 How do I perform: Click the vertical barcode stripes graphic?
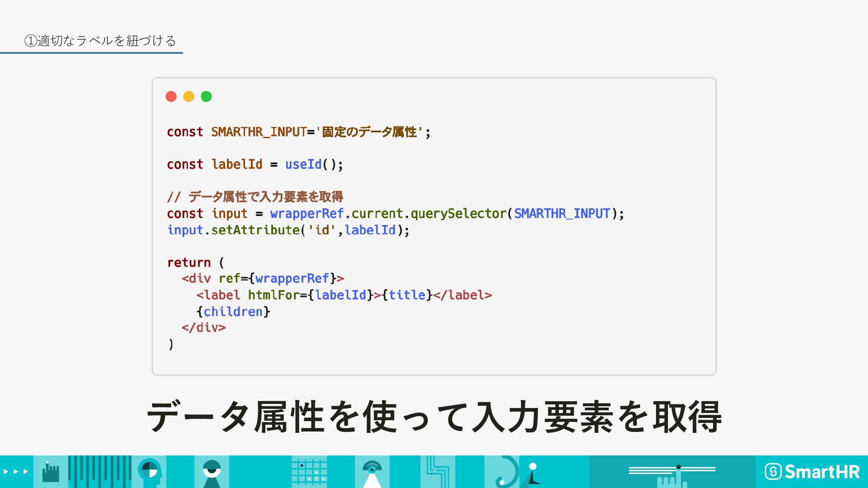pyautogui.click(x=99, y=472)
